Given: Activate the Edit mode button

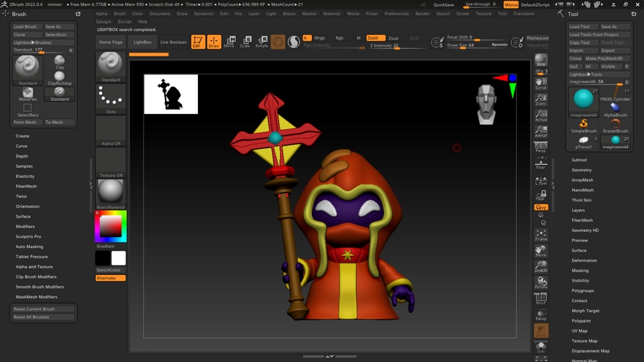Looking at the screenshot, I should [x=198, y=42].
